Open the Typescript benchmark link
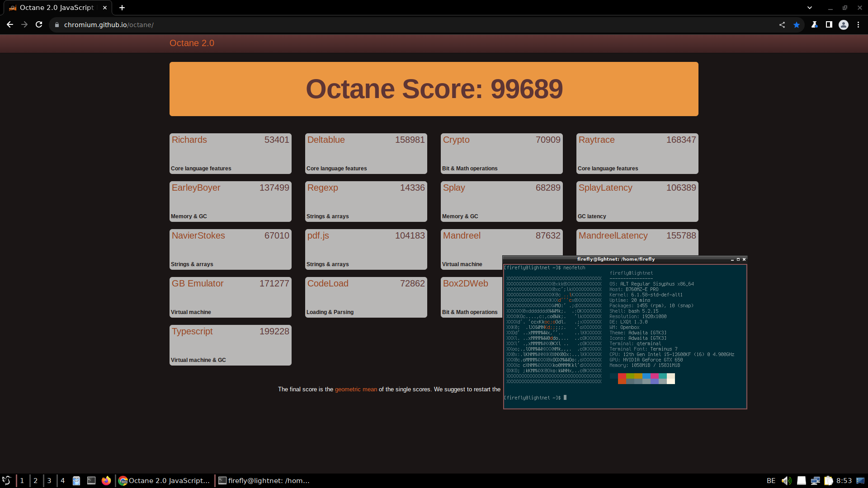The width and height of the screenshot is (868, 488). (x=192, y=332)
